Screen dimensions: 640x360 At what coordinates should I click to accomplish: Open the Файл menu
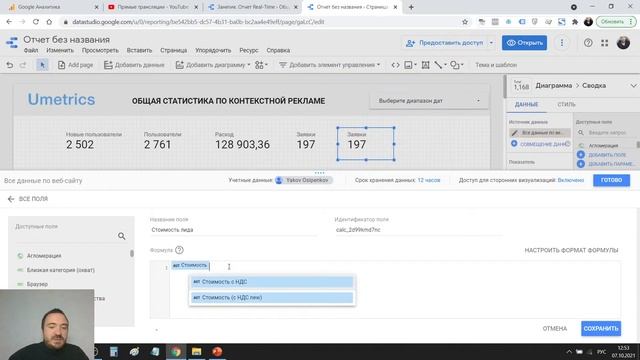click(31, 50)
